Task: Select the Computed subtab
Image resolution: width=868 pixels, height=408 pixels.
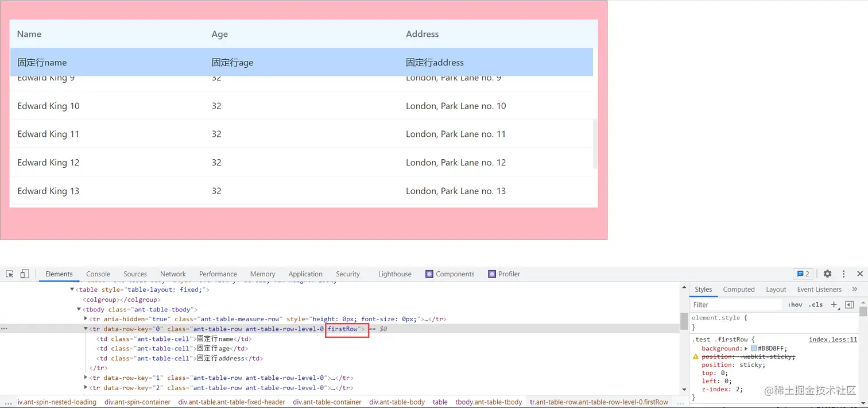Action: (x=739, y=289)
